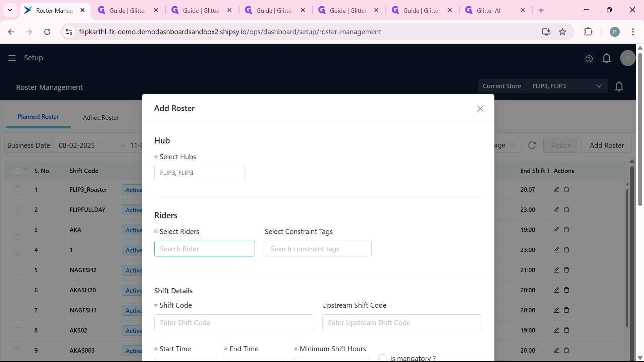Viewport: 644px width, 362px height.
Task: Expand the Current Store FLIP3 dropdown
Action: (x=567, y=86)
